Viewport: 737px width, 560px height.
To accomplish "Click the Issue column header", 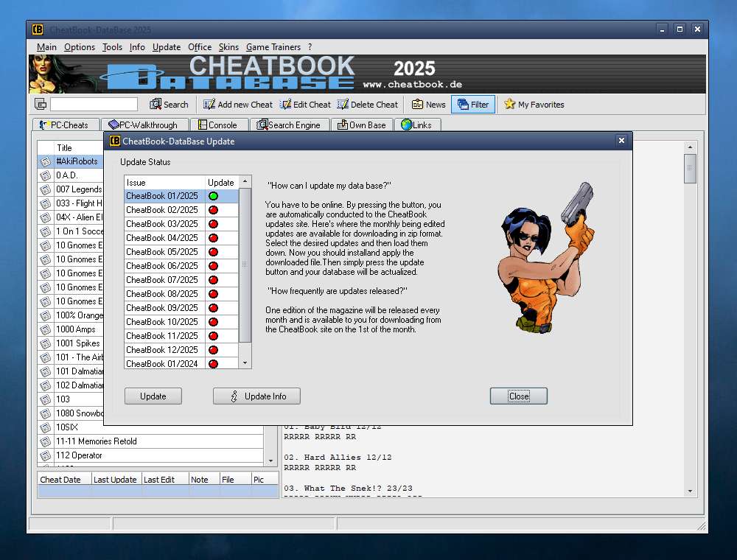I will (x=165, y=182).
